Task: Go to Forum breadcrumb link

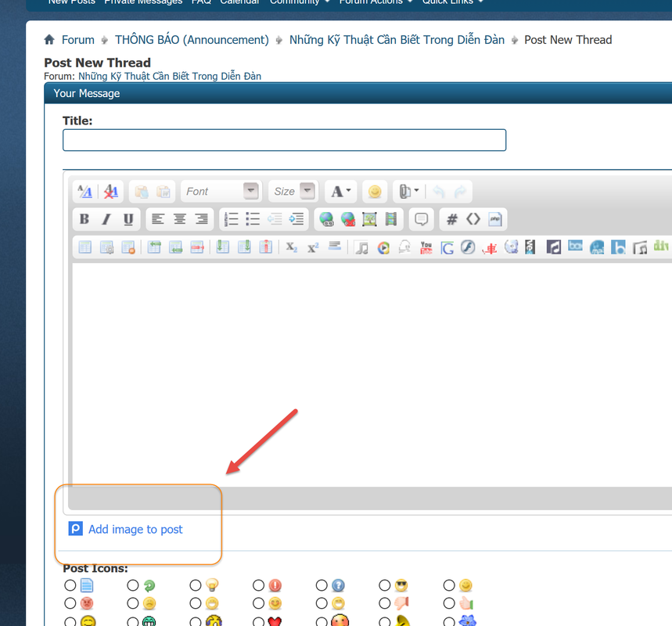Action: [x=78, y=40]
